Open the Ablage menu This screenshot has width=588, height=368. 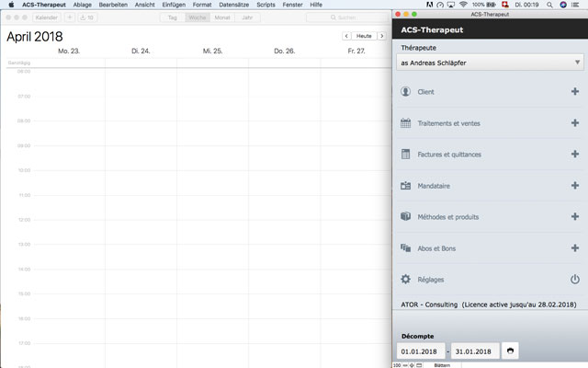pyautogui.click(x=83, y=5)
